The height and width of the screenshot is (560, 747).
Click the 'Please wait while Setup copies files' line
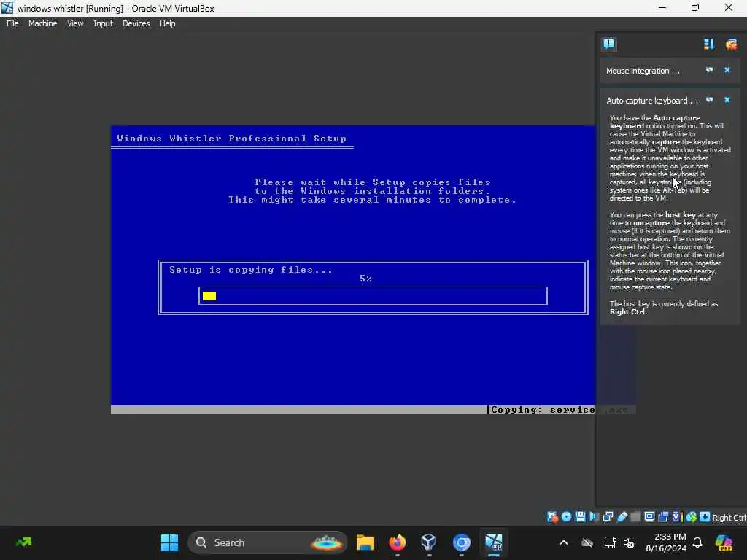373,182
